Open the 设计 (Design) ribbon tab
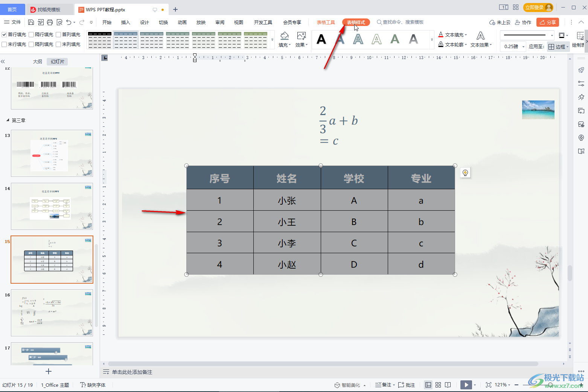This screenshot has height=392, width=588. 145,22
